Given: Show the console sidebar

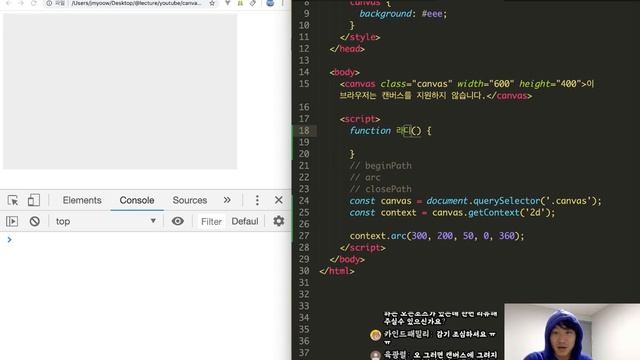Looking at the screenshot, I should coord(12,221).
